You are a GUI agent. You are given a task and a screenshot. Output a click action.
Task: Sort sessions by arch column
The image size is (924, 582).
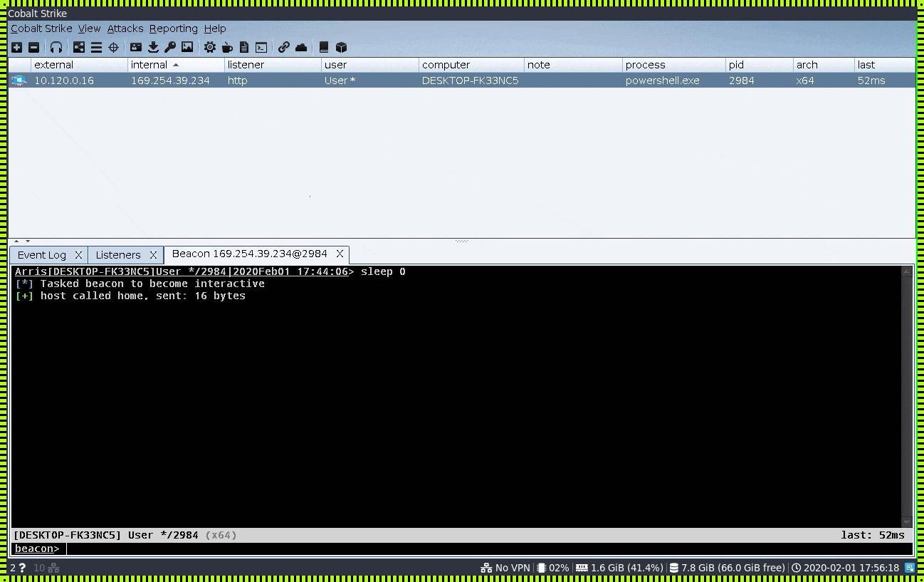pos(824,65)
